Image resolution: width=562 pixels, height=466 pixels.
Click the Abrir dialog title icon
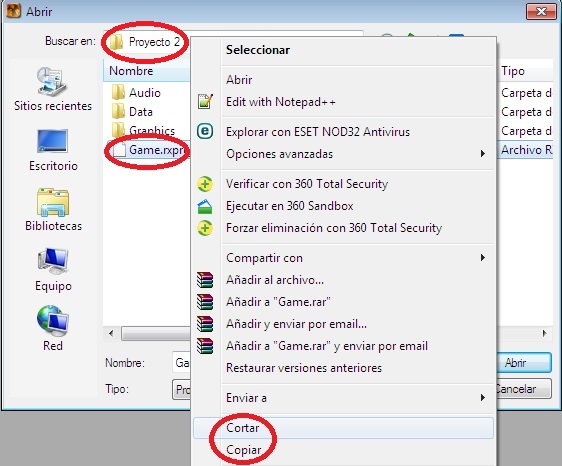[x=13, y=11]
